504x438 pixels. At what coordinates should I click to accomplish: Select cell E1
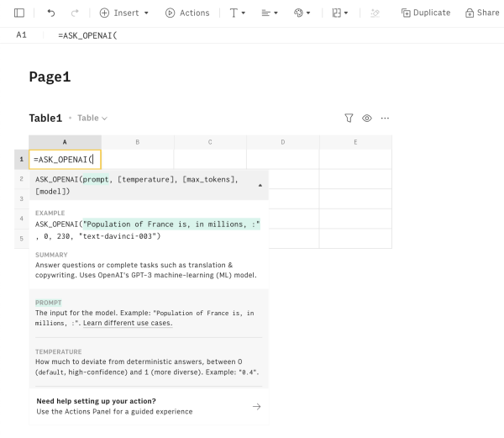point(355,159)
